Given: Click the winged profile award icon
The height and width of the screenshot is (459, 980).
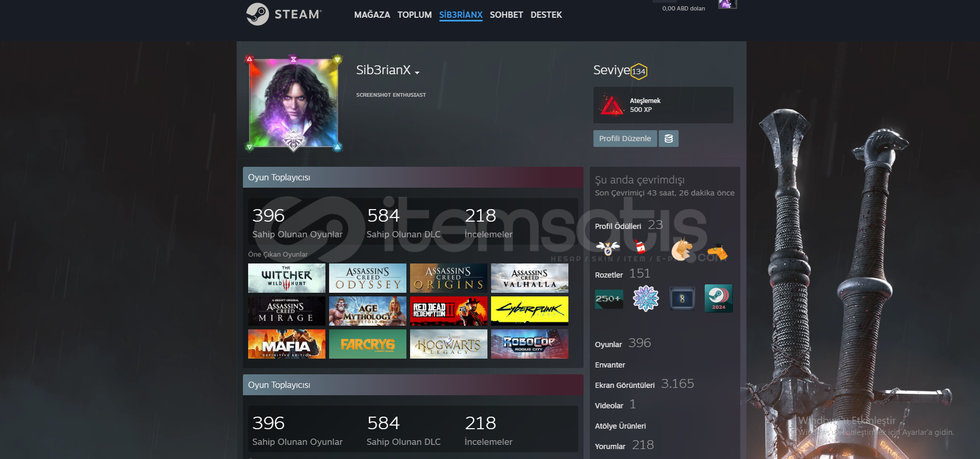Looking at the screenshot, I should pos(608,248).
